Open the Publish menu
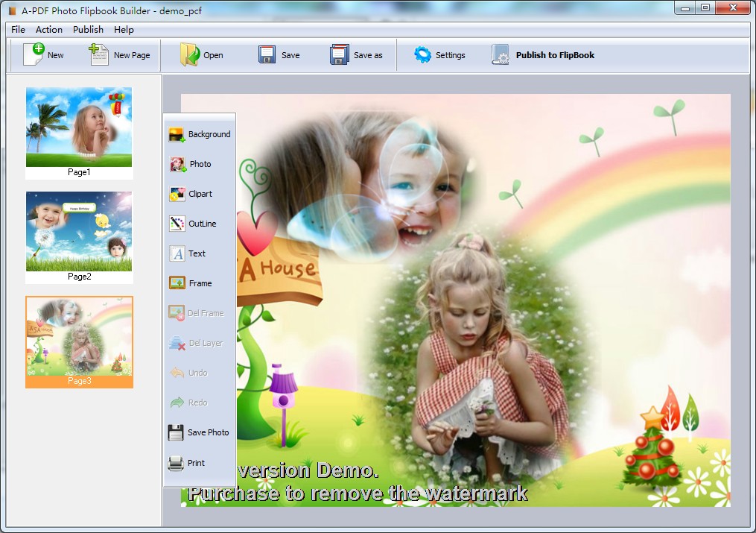 click(x=88, y=29)
